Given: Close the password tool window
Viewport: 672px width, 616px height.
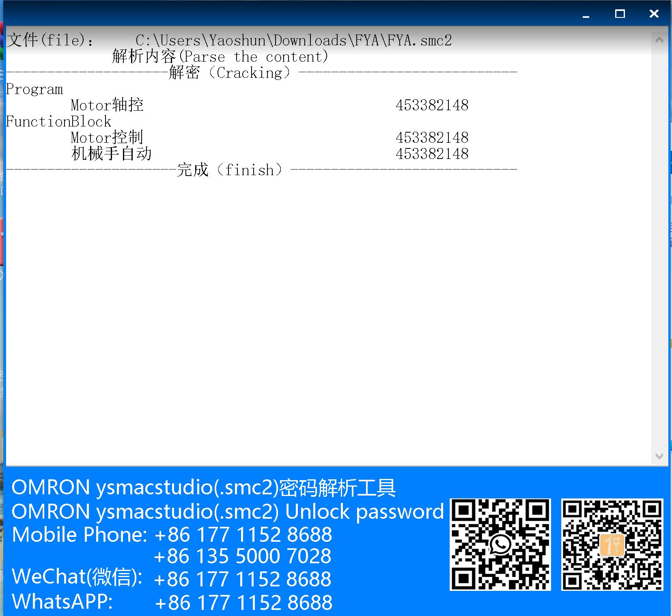Looking at the screenshot, I should (654, 14).
